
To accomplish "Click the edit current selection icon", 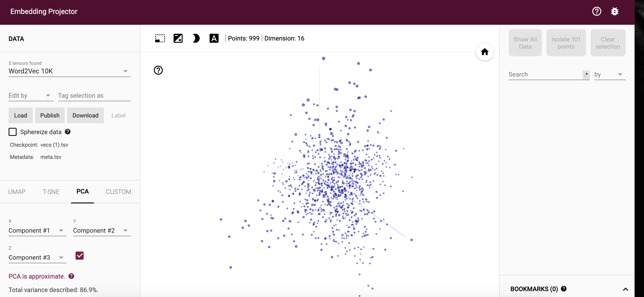I will [x=178, y=38].
